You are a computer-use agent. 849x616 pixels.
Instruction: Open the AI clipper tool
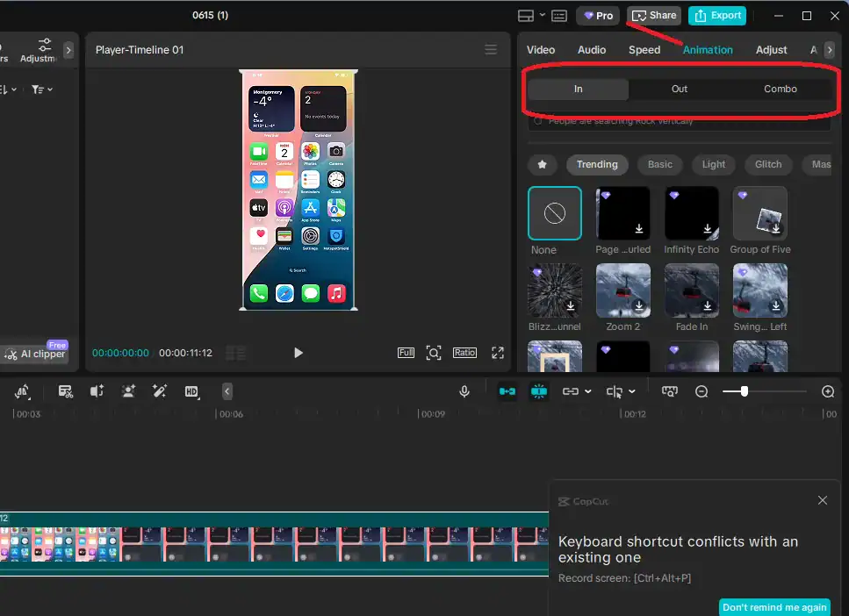point(36,354)
